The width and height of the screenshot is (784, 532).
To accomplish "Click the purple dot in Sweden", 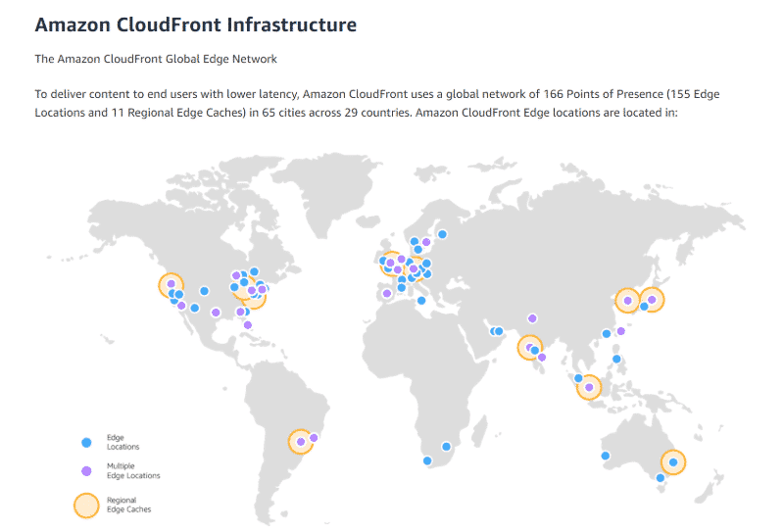I will click(x=426, y=242).
